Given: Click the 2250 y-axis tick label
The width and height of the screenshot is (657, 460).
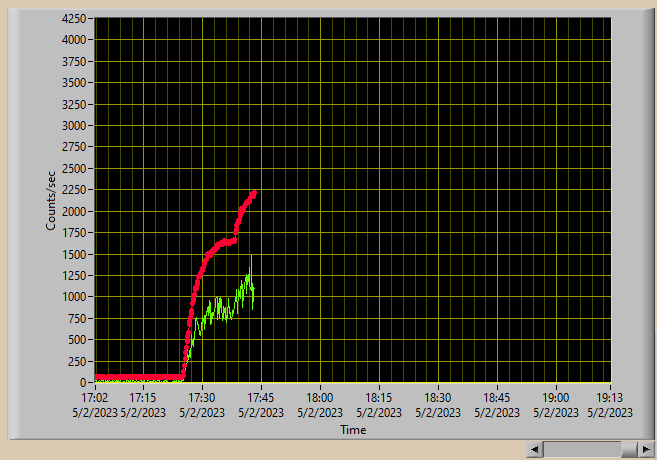Looking at the screenshot, I should click(74, 190).
